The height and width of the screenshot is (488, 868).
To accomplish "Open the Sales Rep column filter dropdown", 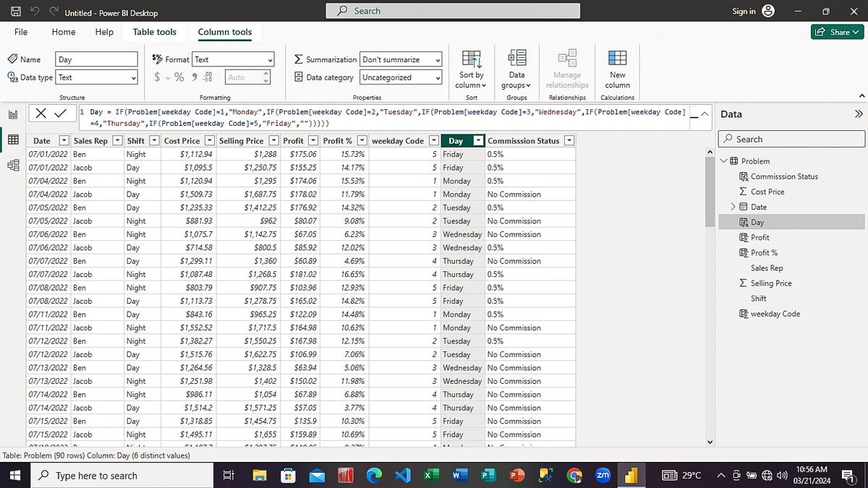I will [x=116, y=141].
